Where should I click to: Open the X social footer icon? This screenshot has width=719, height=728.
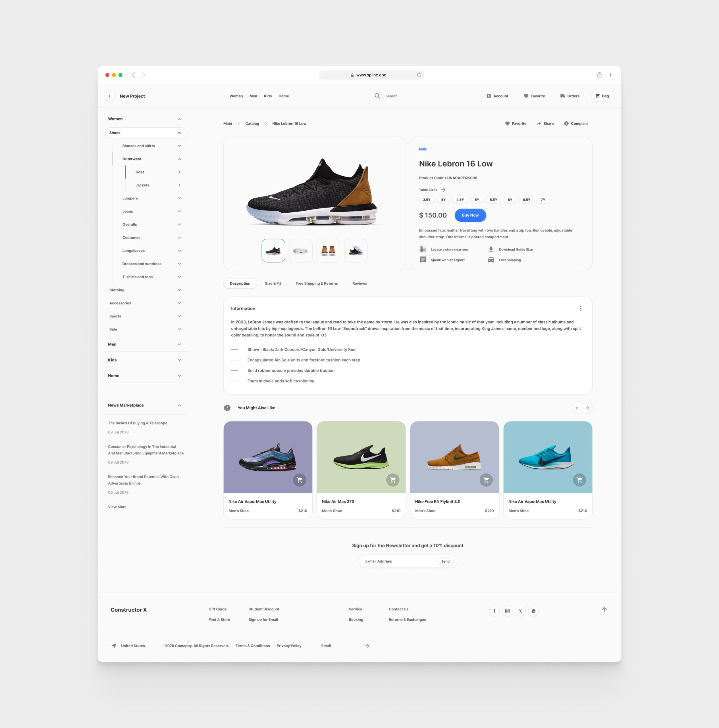click(x=521, y=611)
